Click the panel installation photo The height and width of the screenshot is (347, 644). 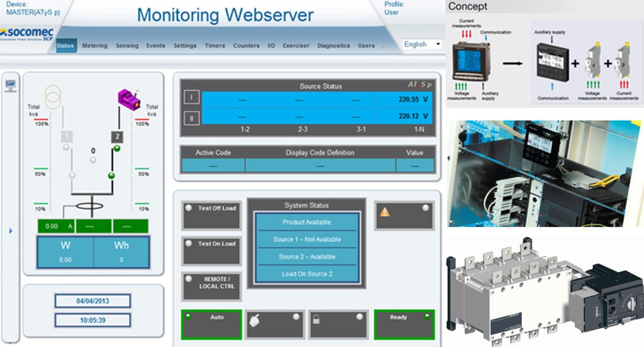545,173
